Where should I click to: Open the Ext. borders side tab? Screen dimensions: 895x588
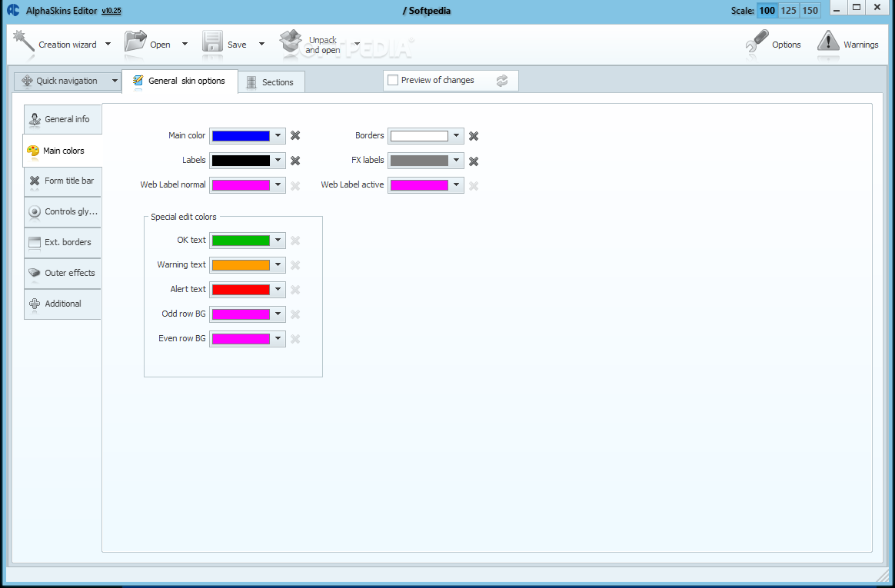(63, 242)
